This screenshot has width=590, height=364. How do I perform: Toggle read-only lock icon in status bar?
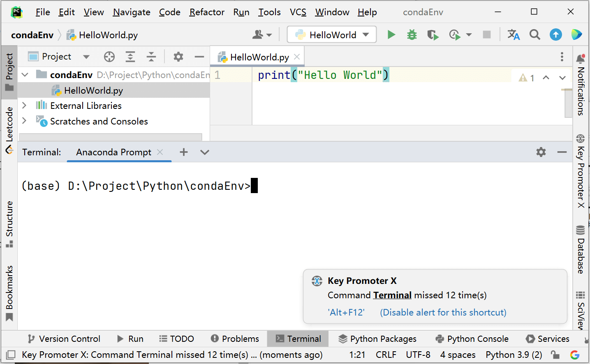coord(555,355)
